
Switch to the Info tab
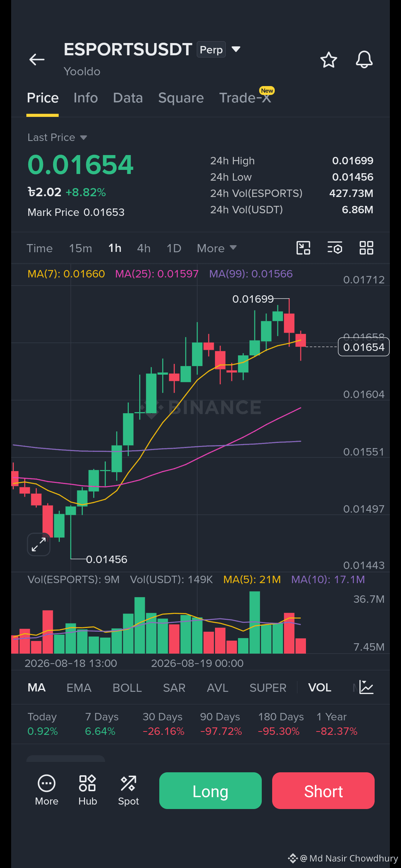pos(86,98)
